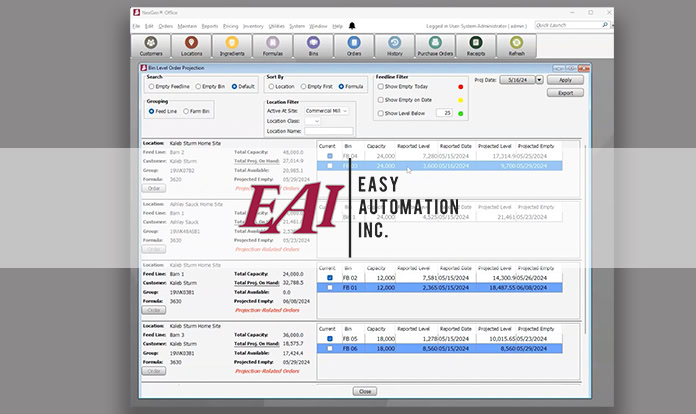The height and width of the screenshot is (414, 696).
Task: Open the System menu
Action: pos(297,26)
